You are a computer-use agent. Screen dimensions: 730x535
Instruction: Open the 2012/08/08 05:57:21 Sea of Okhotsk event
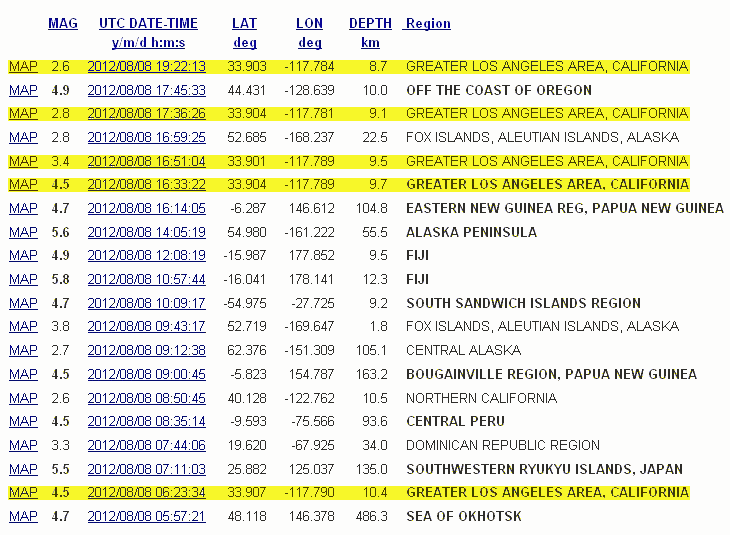pos(146,516)
